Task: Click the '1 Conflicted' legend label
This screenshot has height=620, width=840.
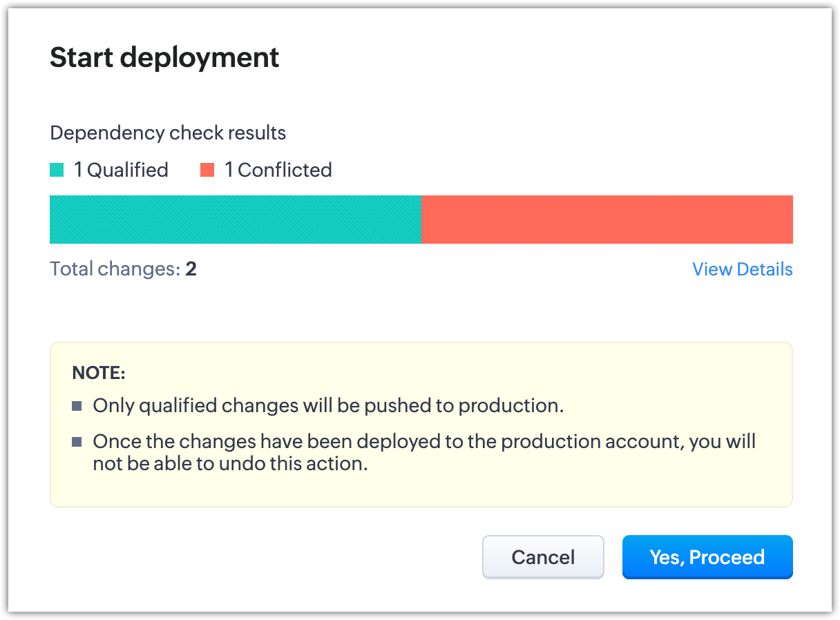Action: tap(278, 170)
